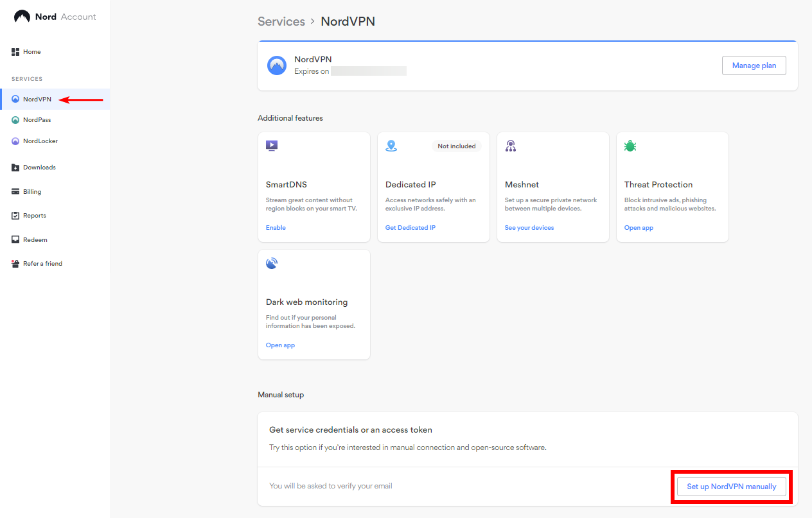Click the NordVPN shield logo on plan card
812x518 pixels.
click(x=276, y=65)
